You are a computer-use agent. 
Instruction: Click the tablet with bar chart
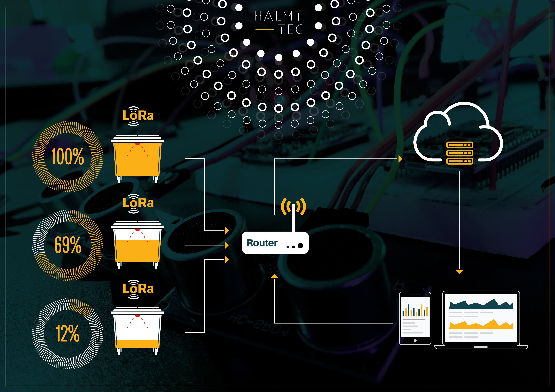click(x=415, y=318)
